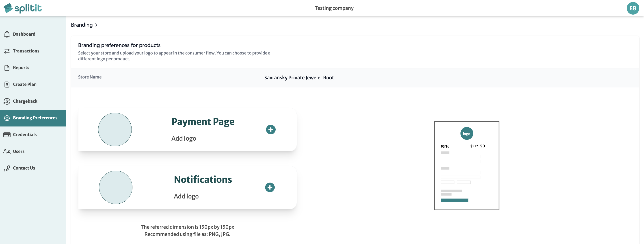Viewport: 644px width, 244px height.
Task: Open the Chargeback page
Action: 33,101
